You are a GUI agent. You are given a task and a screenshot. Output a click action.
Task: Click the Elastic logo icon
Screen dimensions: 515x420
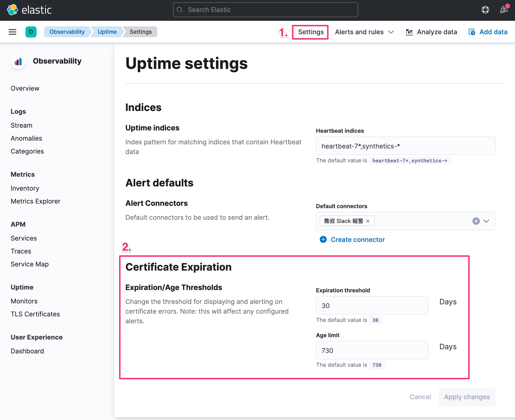(x=12, y=10)
